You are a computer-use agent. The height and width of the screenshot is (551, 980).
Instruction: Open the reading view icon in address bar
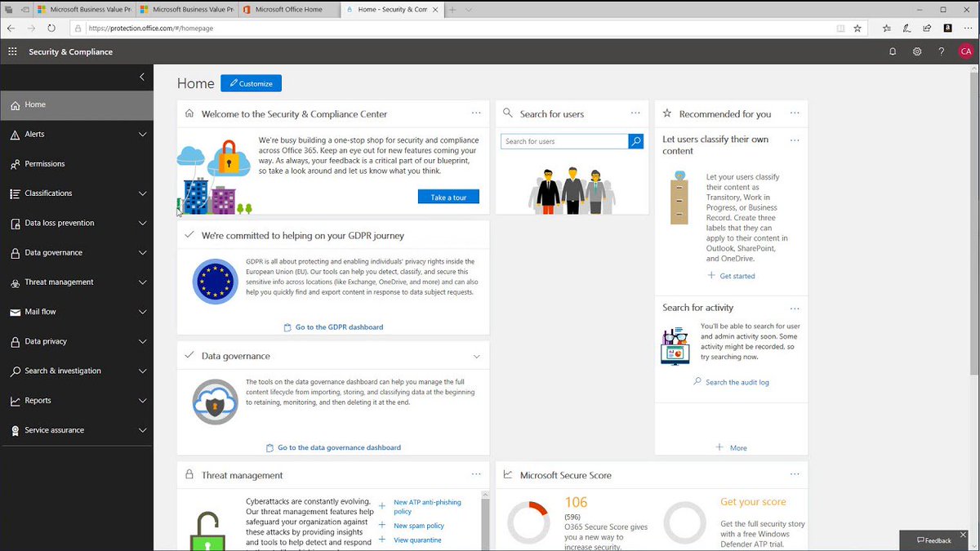(x=840, y=28)
